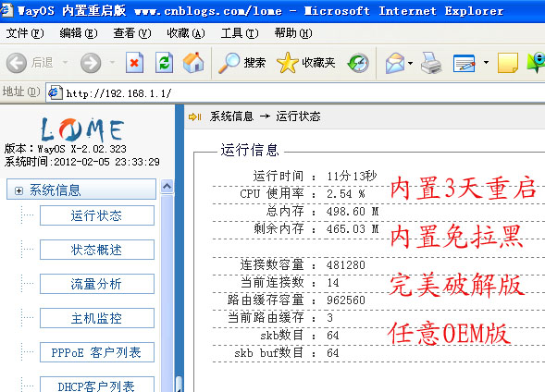545x392 pixels.
Task: Click 路由缓存容量 value 962560
Action: pyautogui.click(x=346, y=300)
